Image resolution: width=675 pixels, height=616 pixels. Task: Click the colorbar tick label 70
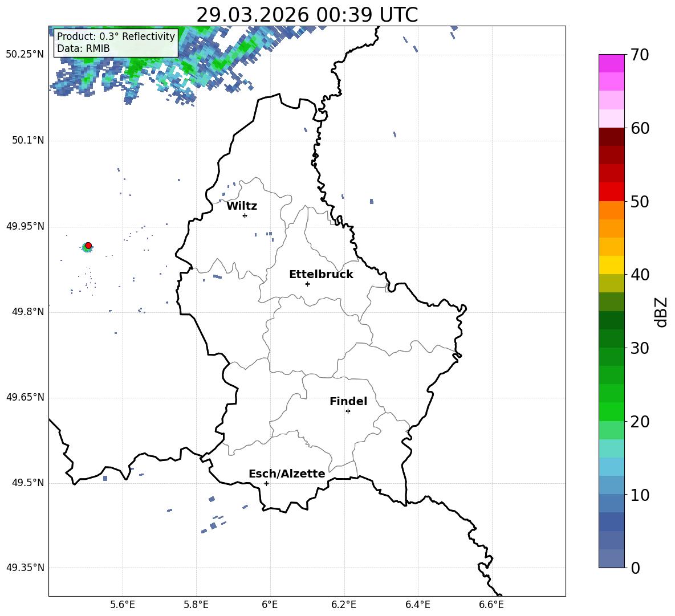click(x=640, y=55)
